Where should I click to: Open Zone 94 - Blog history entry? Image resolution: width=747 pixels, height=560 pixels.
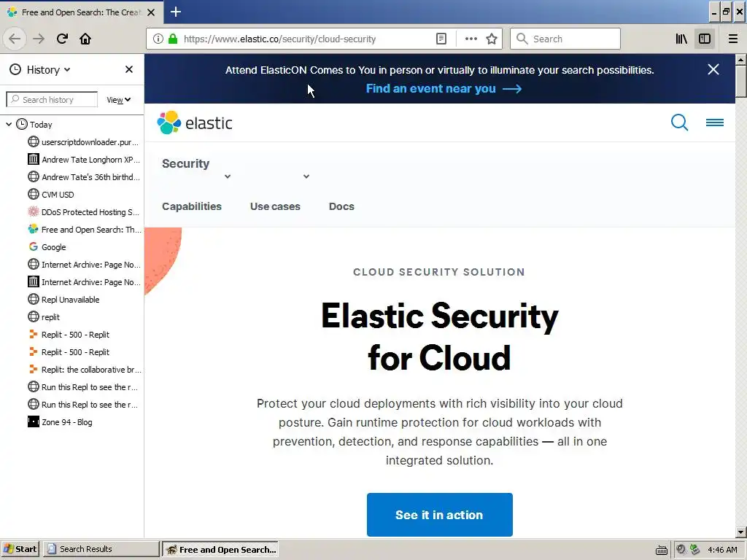[60, 422]
